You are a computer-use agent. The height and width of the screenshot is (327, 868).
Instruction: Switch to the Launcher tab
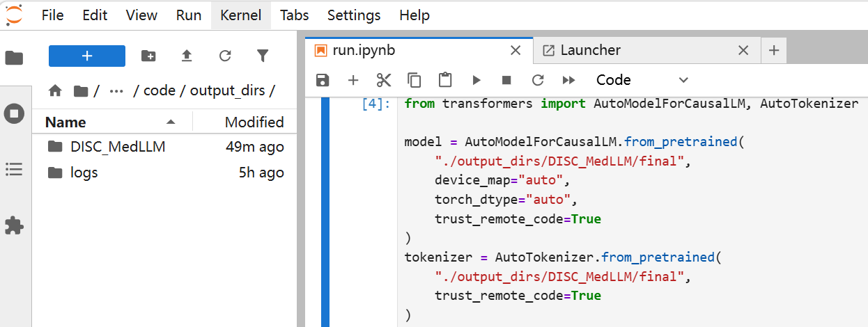590,50
